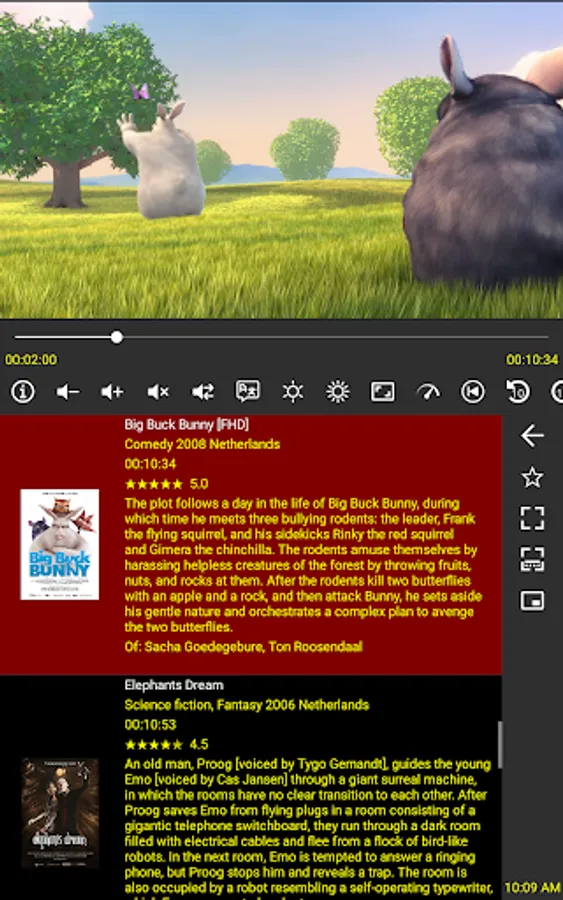This screenshot has height=900, width=563.
Task: Click the seek bar handle
Action: coord(117,337)
